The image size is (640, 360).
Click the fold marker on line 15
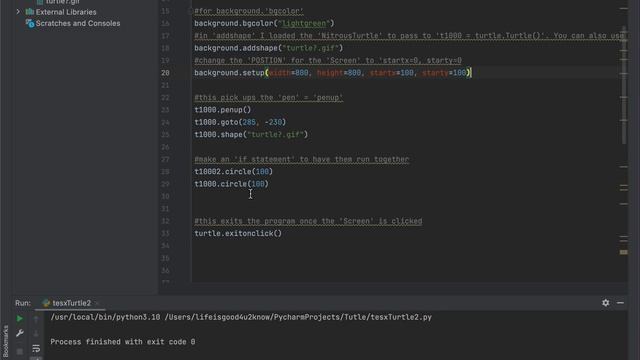(x=190, y=11)
